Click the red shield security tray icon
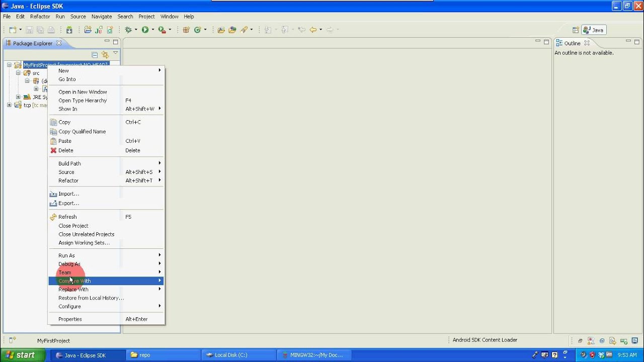644x362 pixels. click(x=592, y=355)
